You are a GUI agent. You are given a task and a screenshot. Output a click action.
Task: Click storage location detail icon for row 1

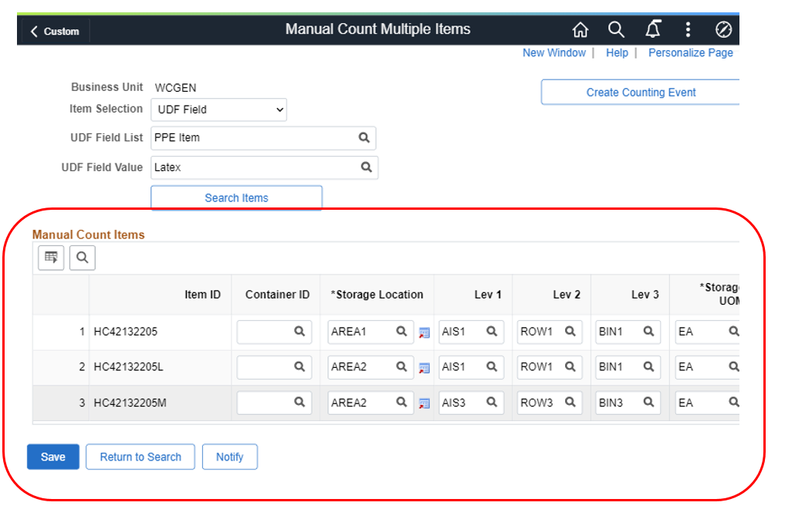click(424, 332)
